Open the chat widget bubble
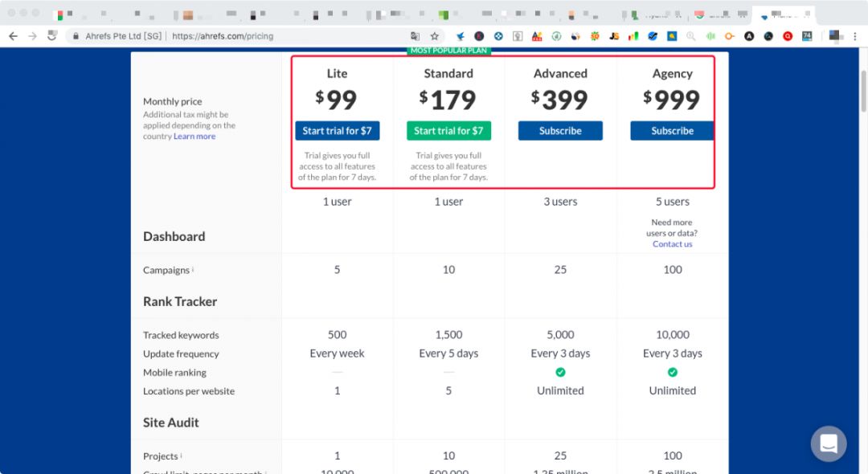The width and height of the screenshot is (868, 474). pos(828,443)
